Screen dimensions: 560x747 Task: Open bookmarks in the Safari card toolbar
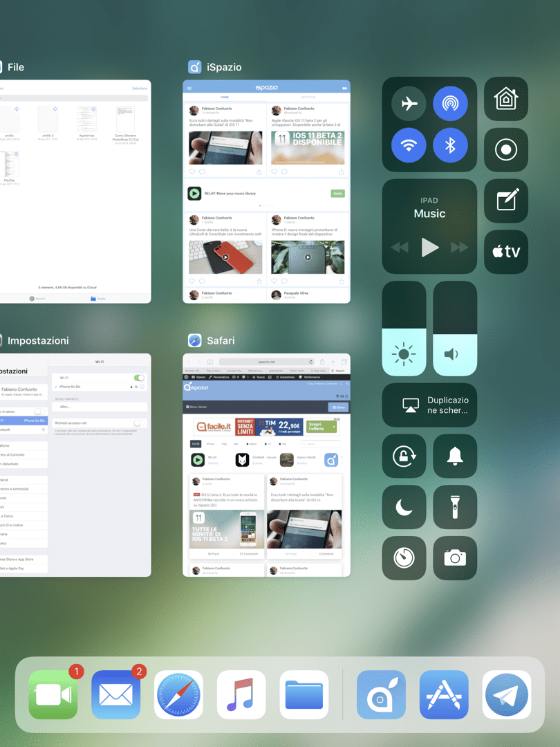pyautogui.click(x=210, y=362)
